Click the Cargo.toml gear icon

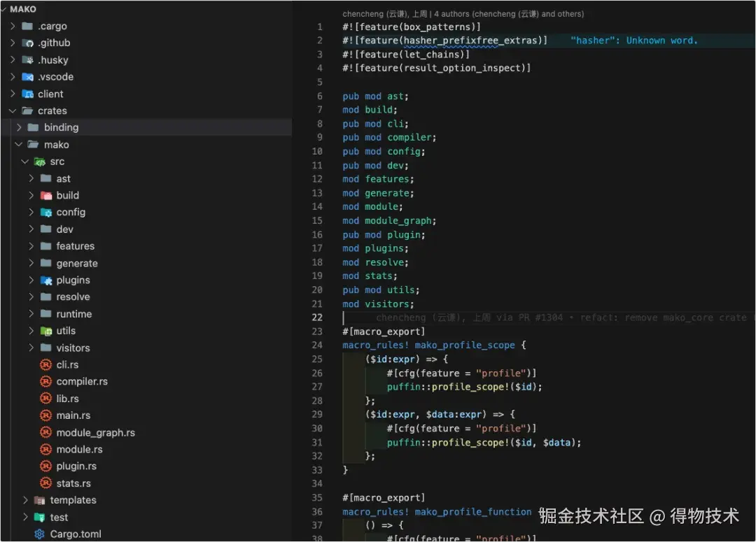[x=40, y=534]
